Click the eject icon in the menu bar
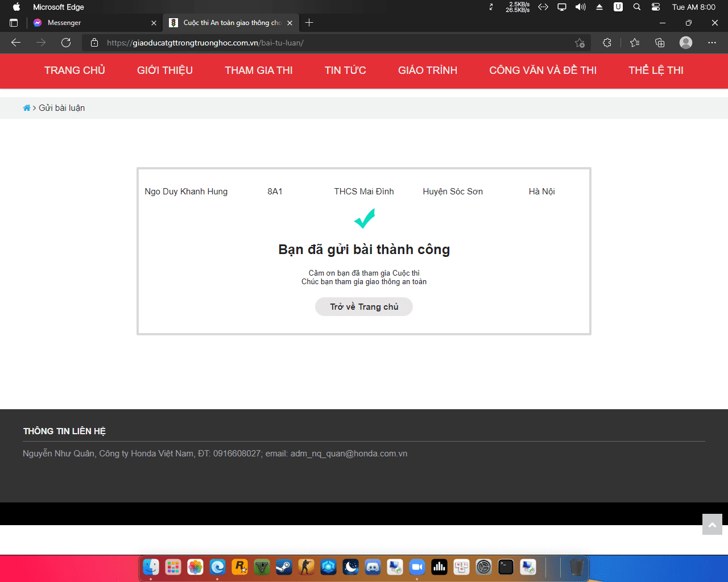The image size is (728, 582). click(599, 7)
